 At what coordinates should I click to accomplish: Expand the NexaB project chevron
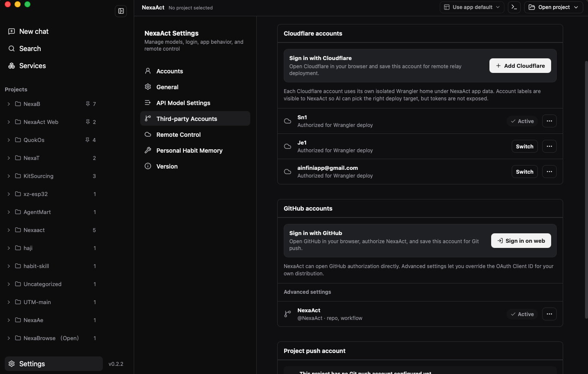9,104
